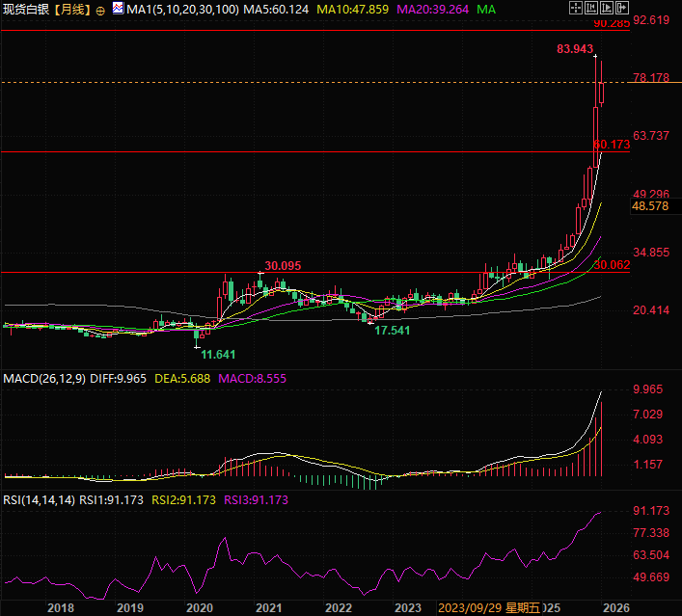This screenshot has height=616, width=682.
Task: Click the 30.095 peak price label
Action: coord(284,266)
